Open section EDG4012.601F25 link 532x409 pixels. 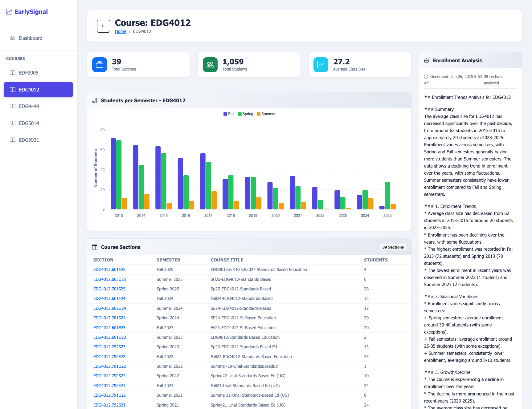(109, 269)
